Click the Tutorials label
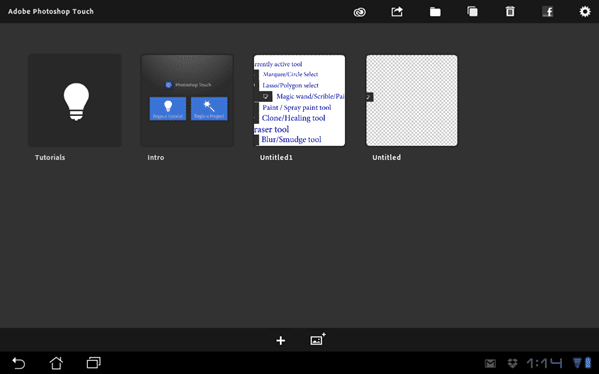This screenshot has width=599, height=374. pyautogui.click(x=50, y=157)
